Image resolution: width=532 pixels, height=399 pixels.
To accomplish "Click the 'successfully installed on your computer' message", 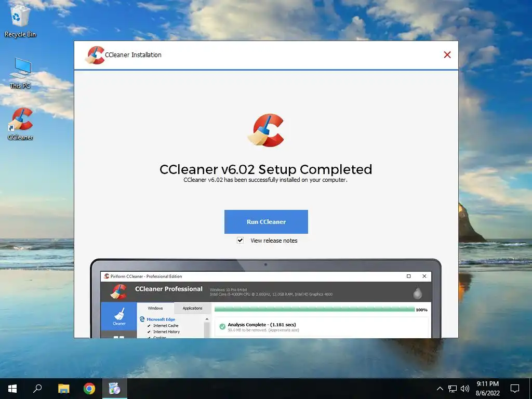I will tap(265, 180).
